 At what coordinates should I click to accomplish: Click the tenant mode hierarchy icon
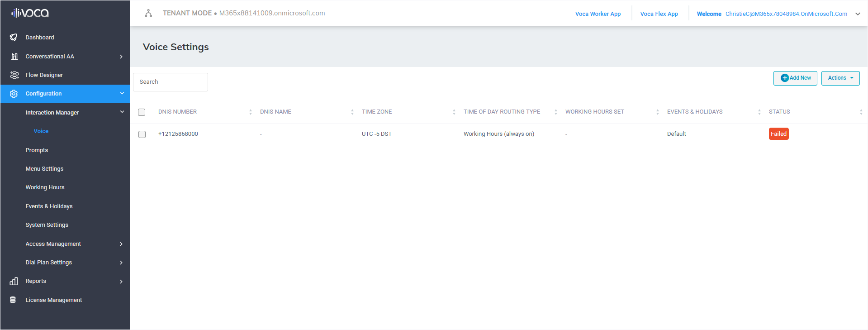click(x=148, y=14)
